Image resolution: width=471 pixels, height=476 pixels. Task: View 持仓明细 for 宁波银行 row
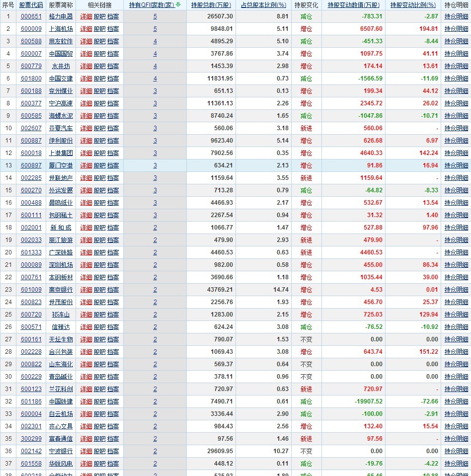[x=456, y=452]
